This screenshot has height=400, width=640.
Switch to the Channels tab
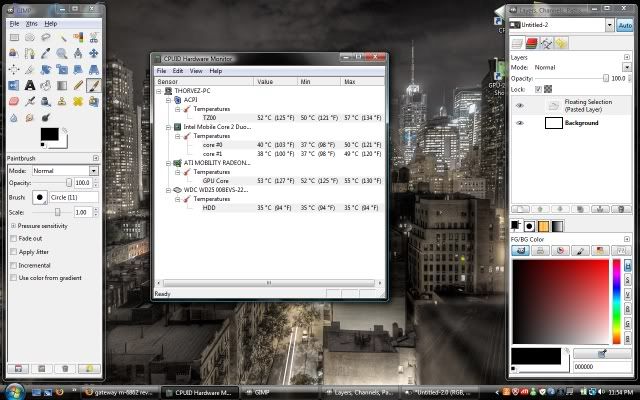pos(531,43)
